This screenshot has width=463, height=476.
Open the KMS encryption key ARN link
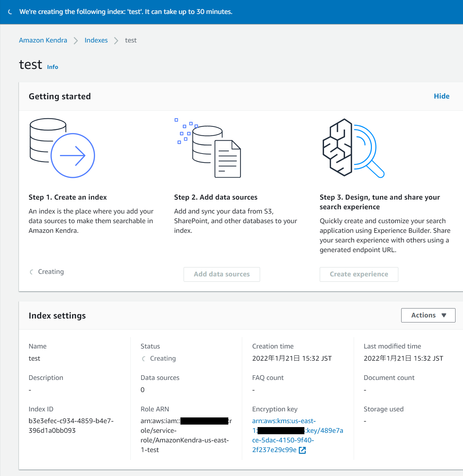298,435
